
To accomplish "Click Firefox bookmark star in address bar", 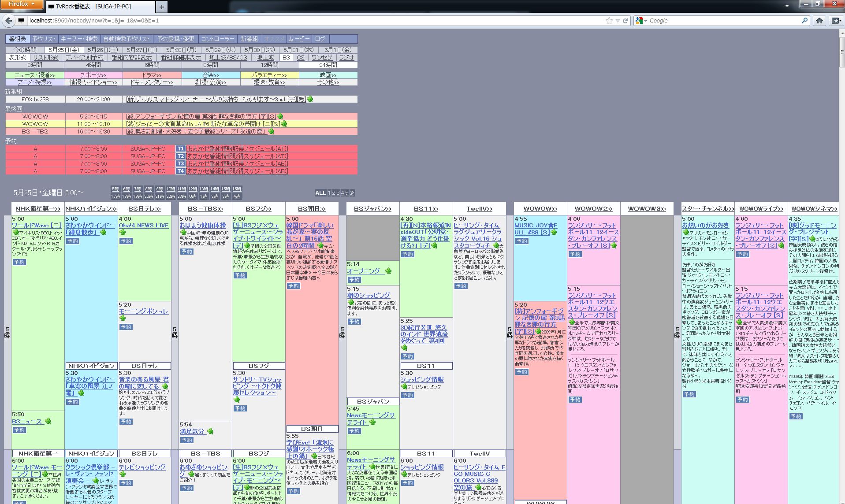I will (x=609, y=21).
